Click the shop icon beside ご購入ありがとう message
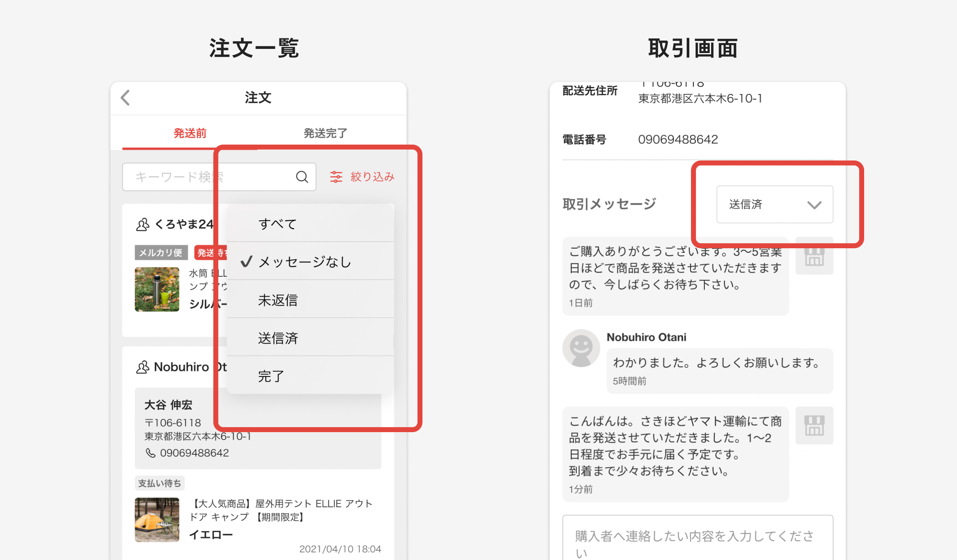 pyautogui.click(x=814, y=256)
